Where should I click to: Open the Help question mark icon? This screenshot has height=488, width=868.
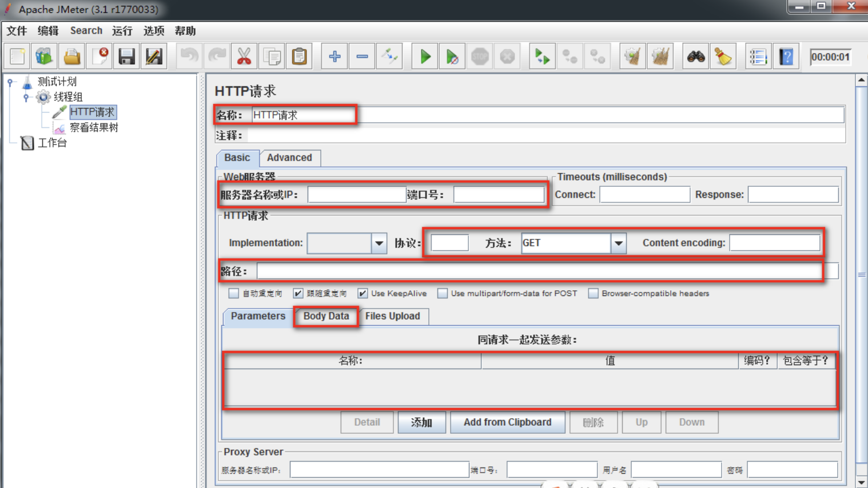pos(786,57)
